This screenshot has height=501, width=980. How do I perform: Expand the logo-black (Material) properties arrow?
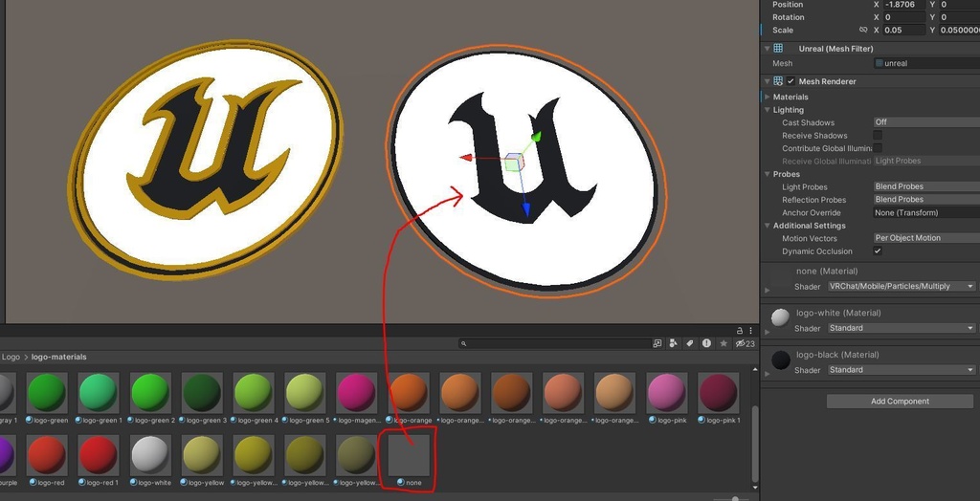[x=768, y=374]
